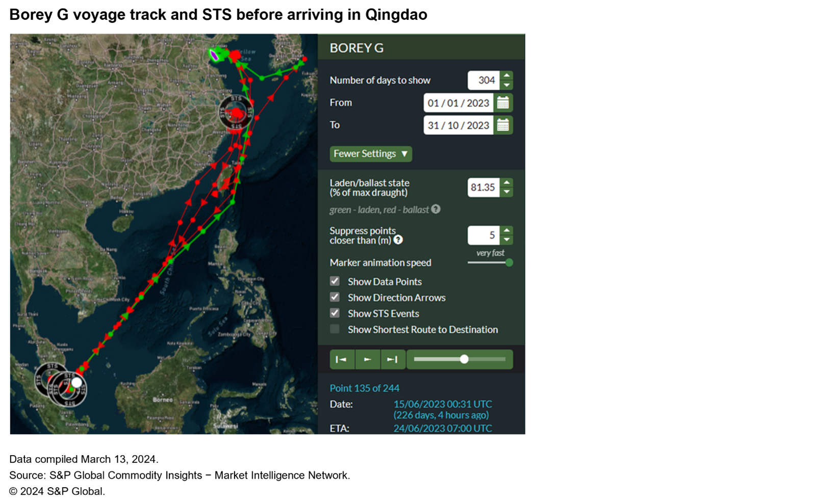Image resolution: width=839 pixels, height=504 pixels.
Task: Click the laden/ballast help question mark icon
Action: [x=436, y=209]
